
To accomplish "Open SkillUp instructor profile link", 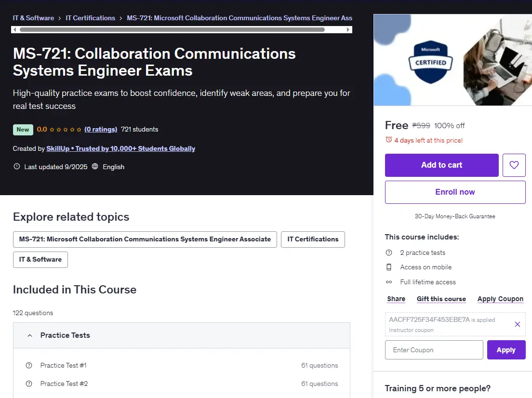I will point(121,148).
